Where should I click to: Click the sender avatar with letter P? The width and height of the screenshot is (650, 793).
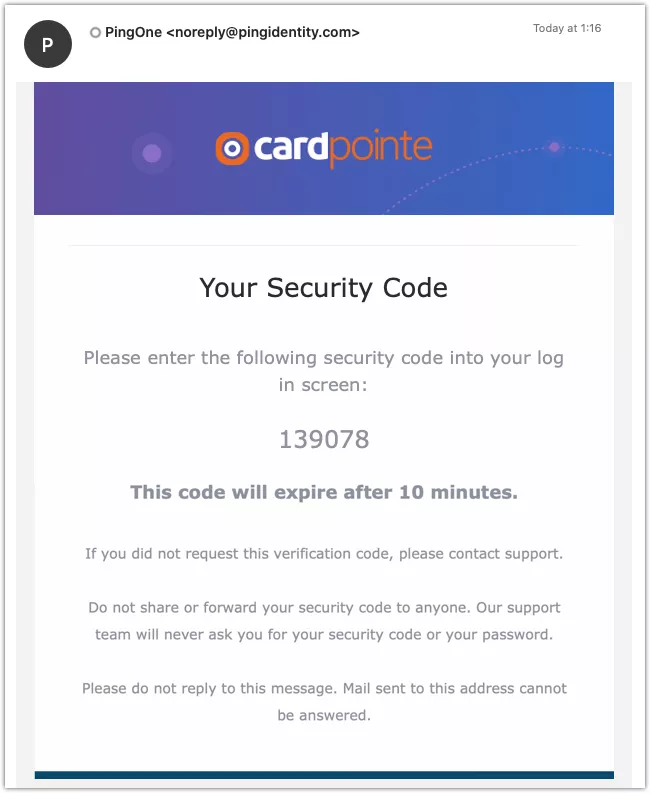(48, 44)
